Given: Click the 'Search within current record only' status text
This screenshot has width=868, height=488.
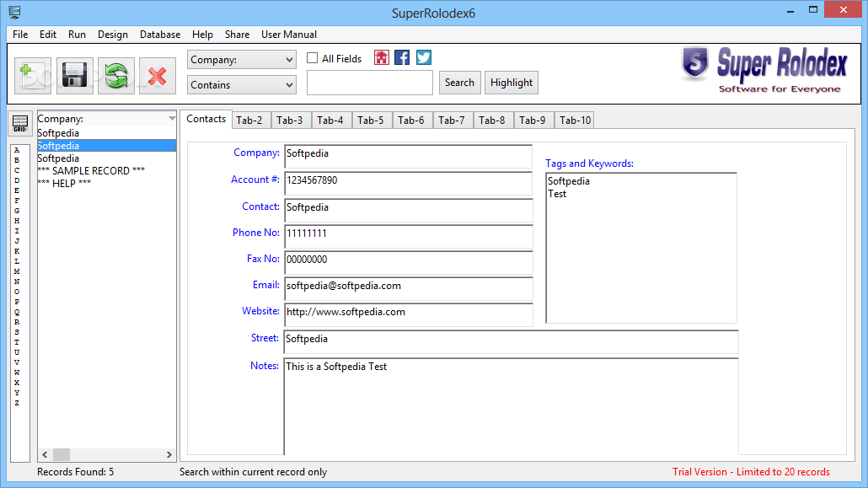Looking at the screenshot, I should tap(253, 472).
